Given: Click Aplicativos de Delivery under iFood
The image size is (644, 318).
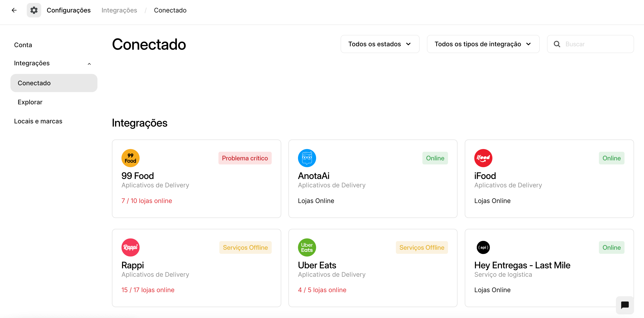Looking at the screenshot, I should click(508, 185).
